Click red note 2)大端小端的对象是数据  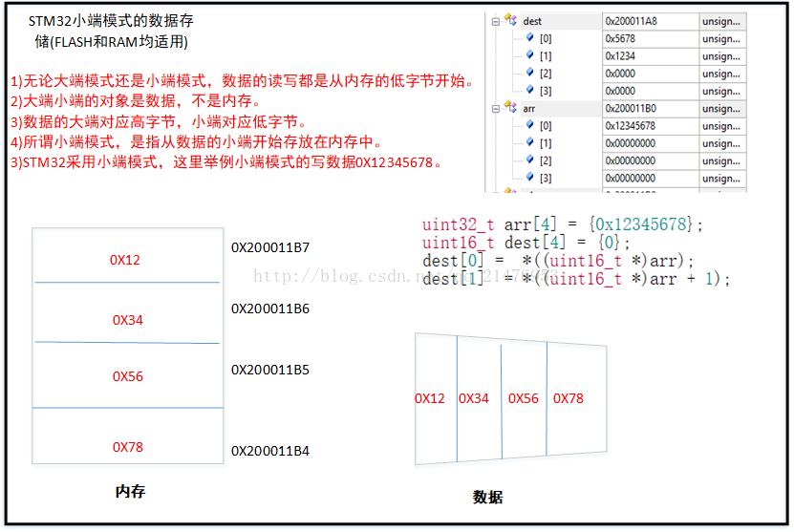(136, 100)
